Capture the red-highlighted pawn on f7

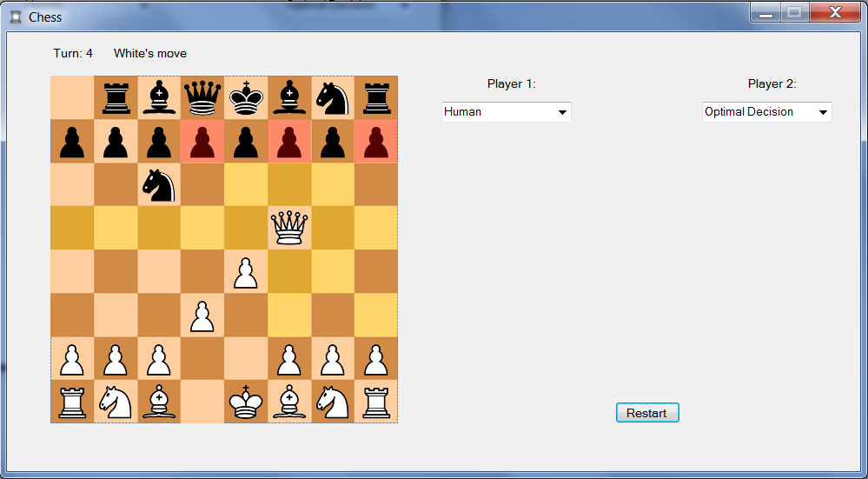[x=289, y=141]
